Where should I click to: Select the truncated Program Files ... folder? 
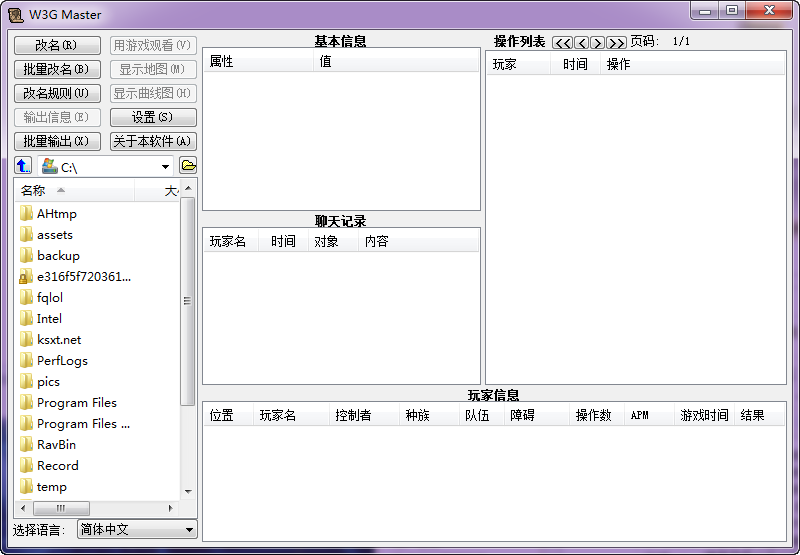83,424
